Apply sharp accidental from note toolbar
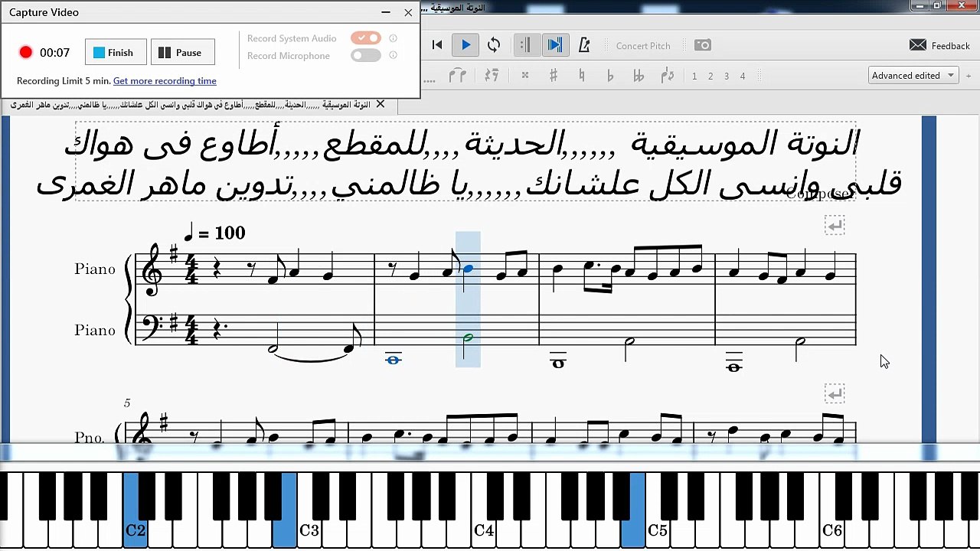 (554, 75)
